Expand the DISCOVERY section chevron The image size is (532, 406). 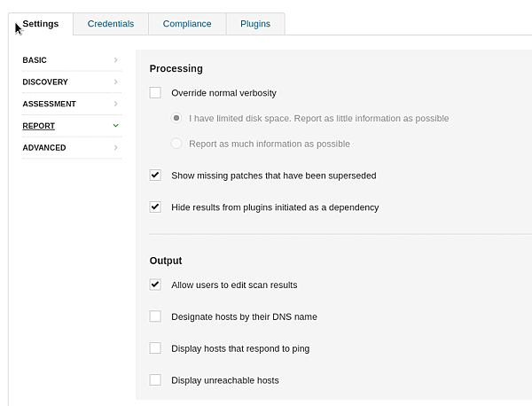point(116,82)
